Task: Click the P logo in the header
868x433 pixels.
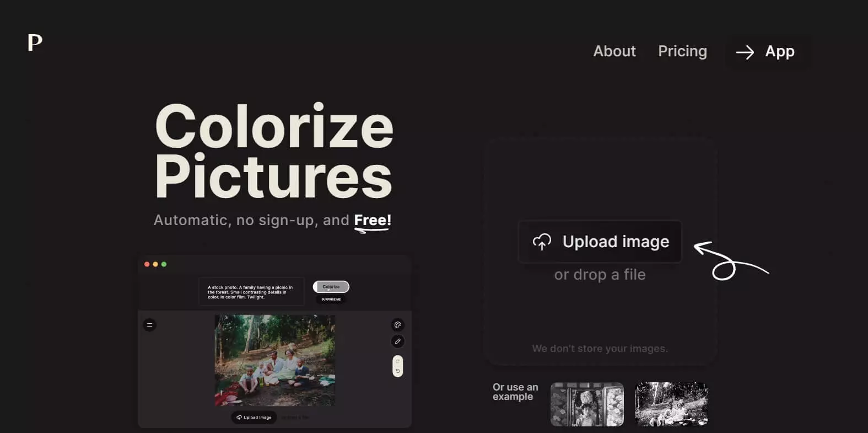Action: [35, 42]
